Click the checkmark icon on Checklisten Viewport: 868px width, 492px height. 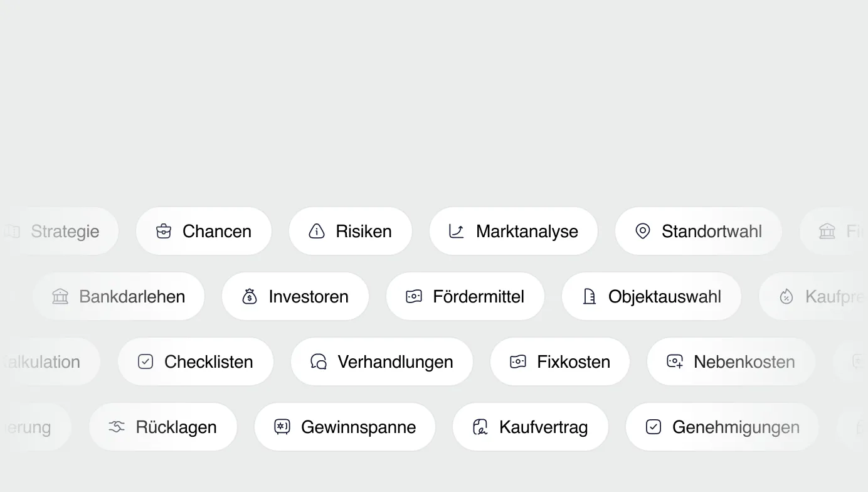tap(145, 361)
